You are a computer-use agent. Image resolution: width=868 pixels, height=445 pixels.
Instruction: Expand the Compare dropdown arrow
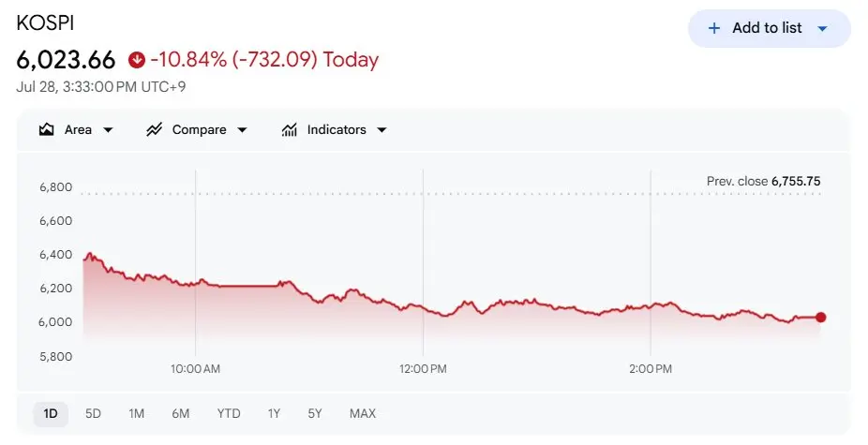click(242, 130)
